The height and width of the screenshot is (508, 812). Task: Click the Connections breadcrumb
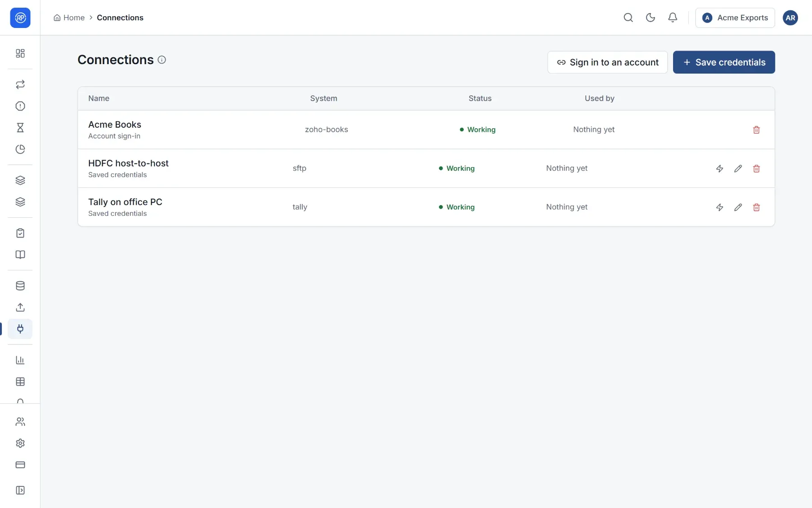[x=120, y=18]
